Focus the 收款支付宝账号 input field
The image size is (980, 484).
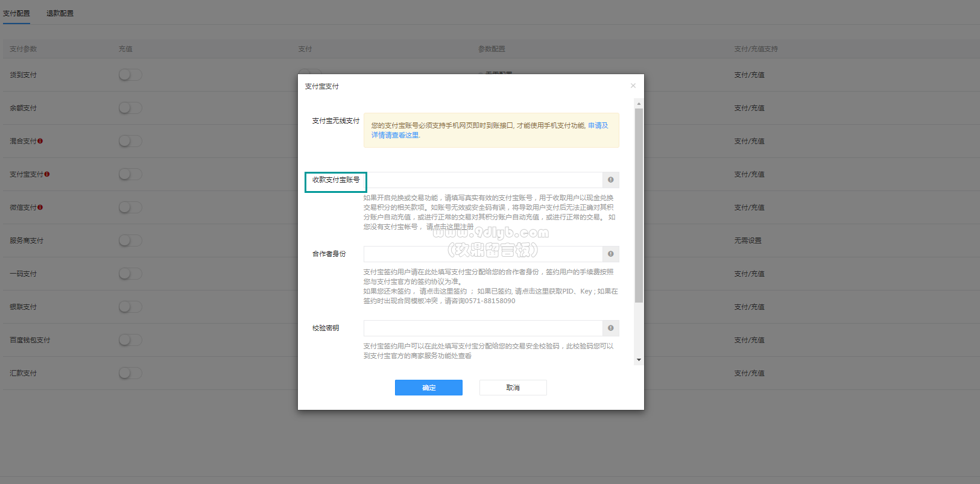pyautogui.click(x=483, y=180)
